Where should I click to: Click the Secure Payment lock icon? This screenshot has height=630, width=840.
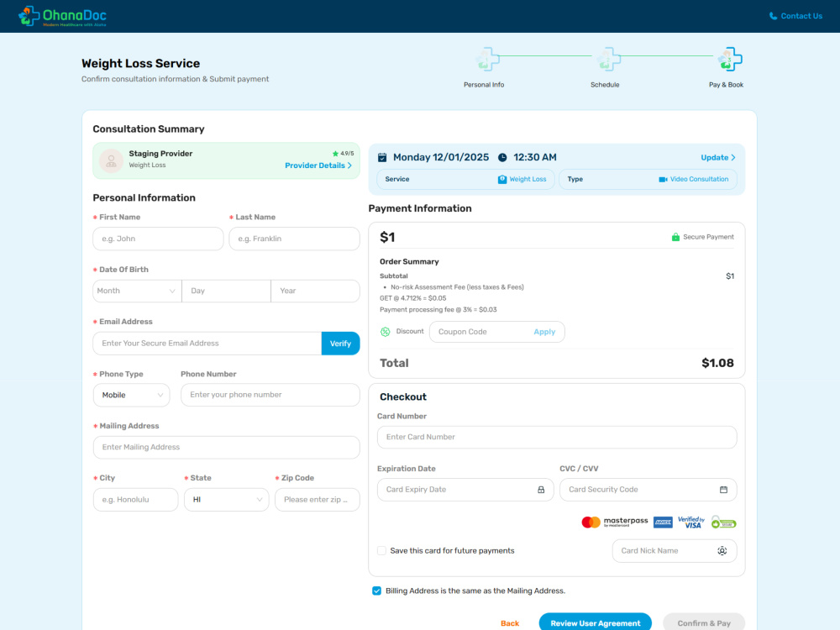click(x=675, y=237)
